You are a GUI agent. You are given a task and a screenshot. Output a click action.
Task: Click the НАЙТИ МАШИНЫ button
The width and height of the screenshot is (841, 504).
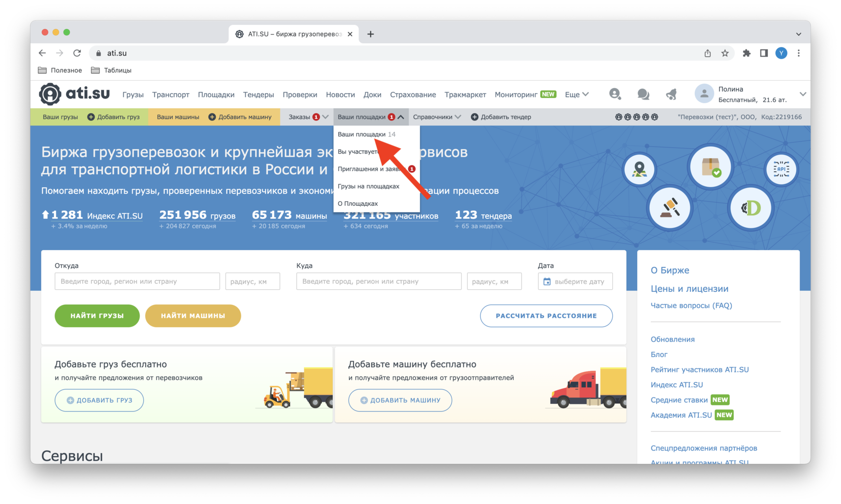click(x=193, y=316)
